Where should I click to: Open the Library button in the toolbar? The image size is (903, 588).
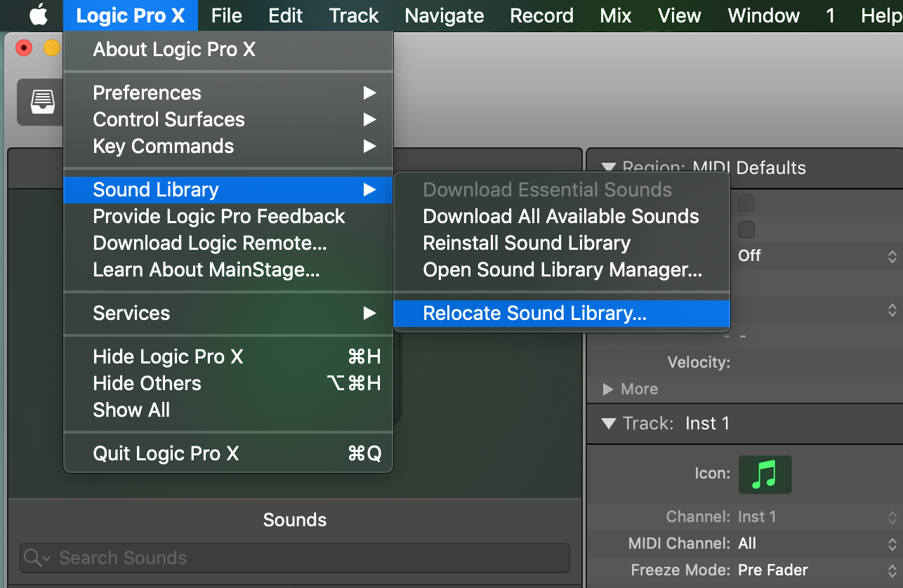click(41, 102)
